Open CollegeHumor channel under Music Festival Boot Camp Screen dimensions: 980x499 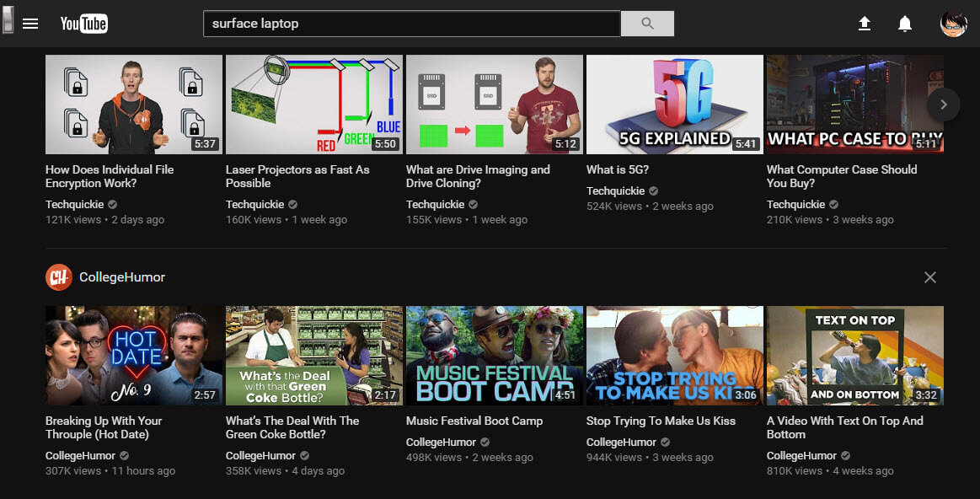[442, 442]
